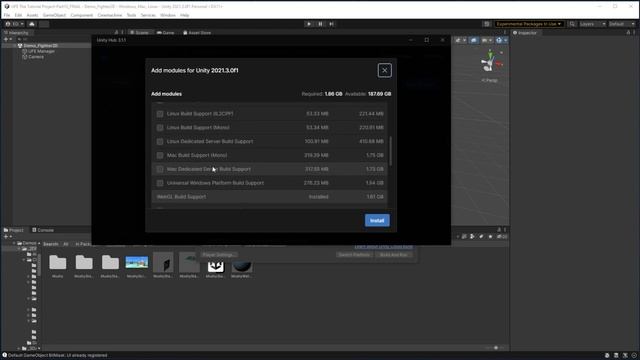
Task: Click the Hierarchy add (+) button
Action: pyautogui.click(x=7, y=40)
